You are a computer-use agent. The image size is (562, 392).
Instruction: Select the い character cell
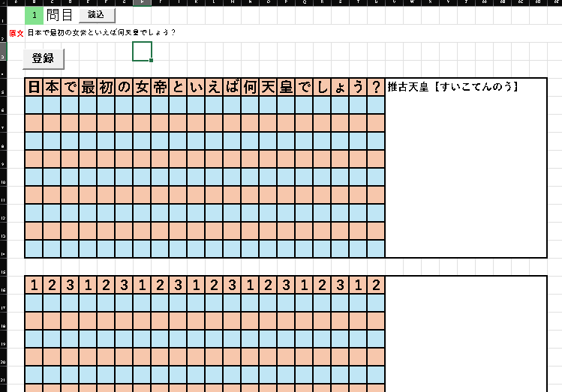[x=196, y=87]
